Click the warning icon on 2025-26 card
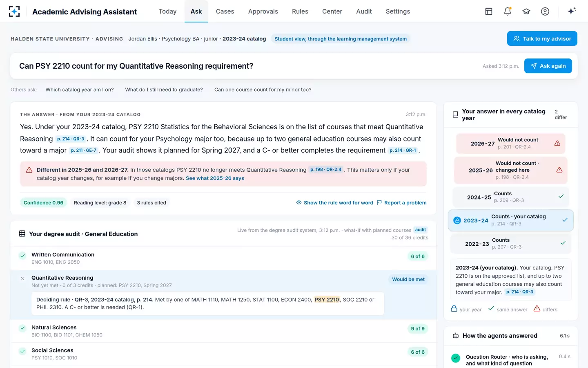 [559, 170]
